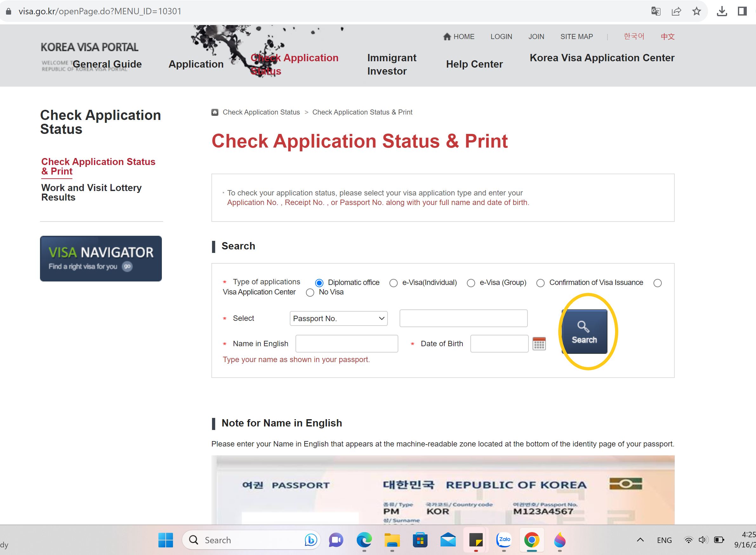Open the Immigrant Investor menu
This screenshot has width=756, height=555.
[391, 64]
